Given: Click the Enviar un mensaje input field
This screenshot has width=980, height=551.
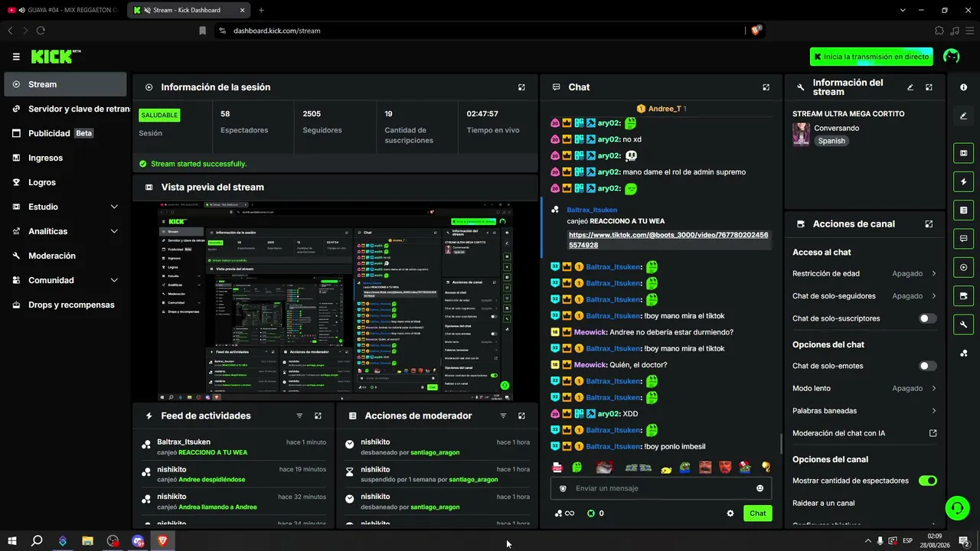Looking at the screenshot, I should point(661,488).
